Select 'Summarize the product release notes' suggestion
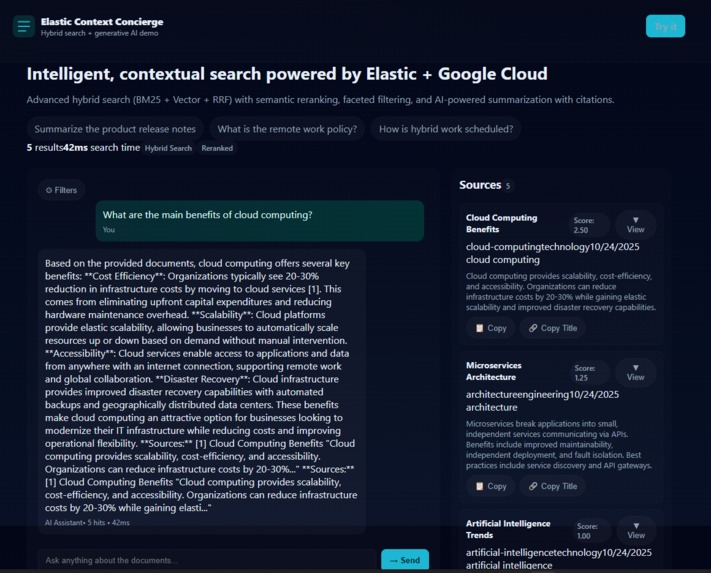The image size is (711, 573). point(115,129)
